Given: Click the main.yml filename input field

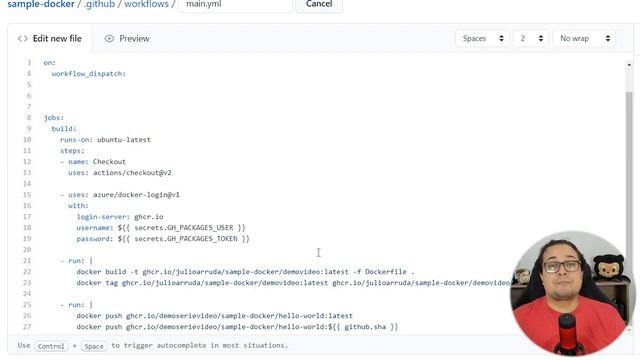Looking at the screenshot, I should point(236,5).
